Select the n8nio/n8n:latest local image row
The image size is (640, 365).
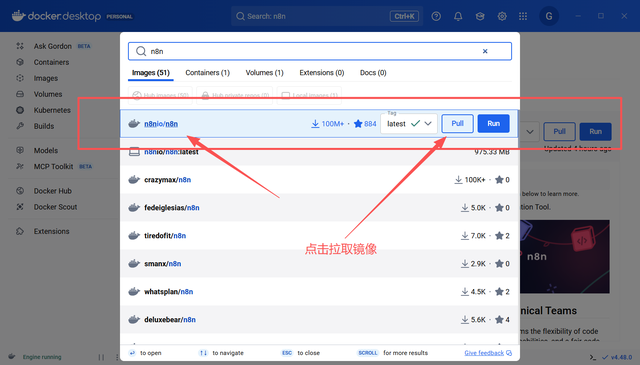point(319,152)
